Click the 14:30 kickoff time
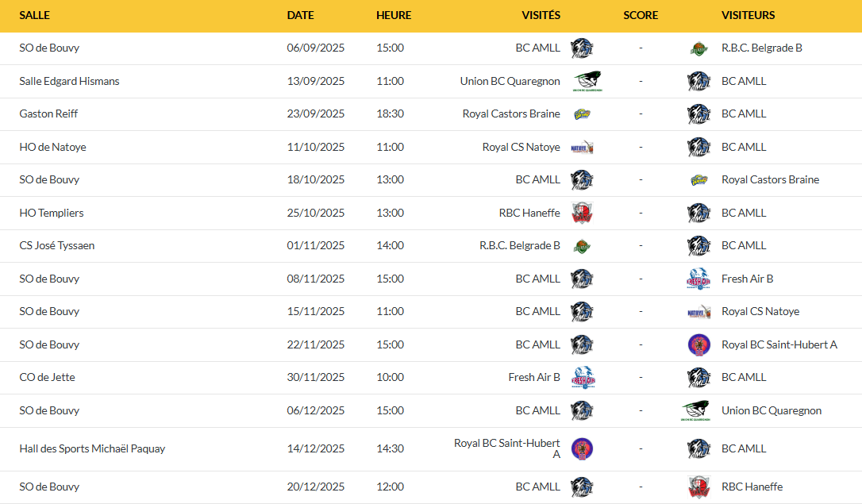The width and height of the screenshot is (862, 504). point(391,448)
